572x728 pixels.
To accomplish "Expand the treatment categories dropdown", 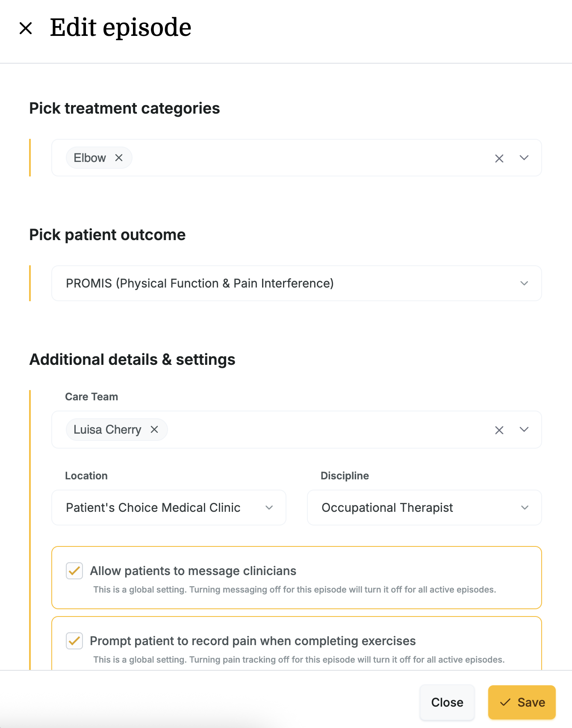I will tap(524, 158).
